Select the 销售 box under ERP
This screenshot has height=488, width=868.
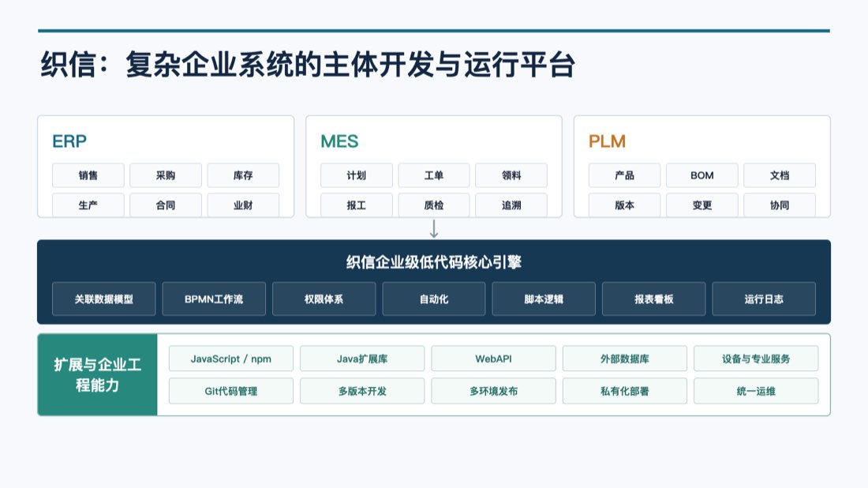point(88,175)
